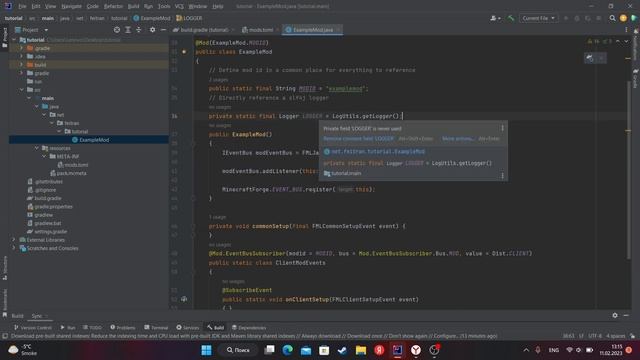Open the Project view mode dropdown
Image resolution: width=640 pixels, height=360 pixels.
click(x=32, y=30)
